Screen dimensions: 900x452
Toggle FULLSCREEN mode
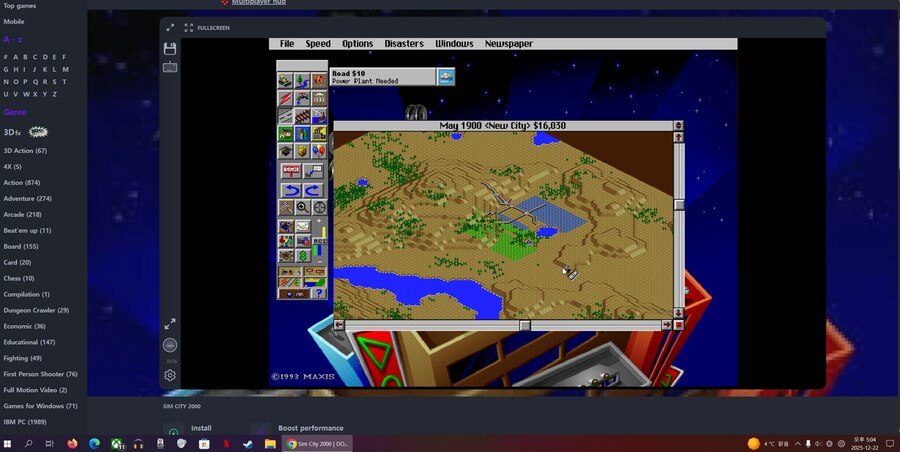click(x=206, y=28)
